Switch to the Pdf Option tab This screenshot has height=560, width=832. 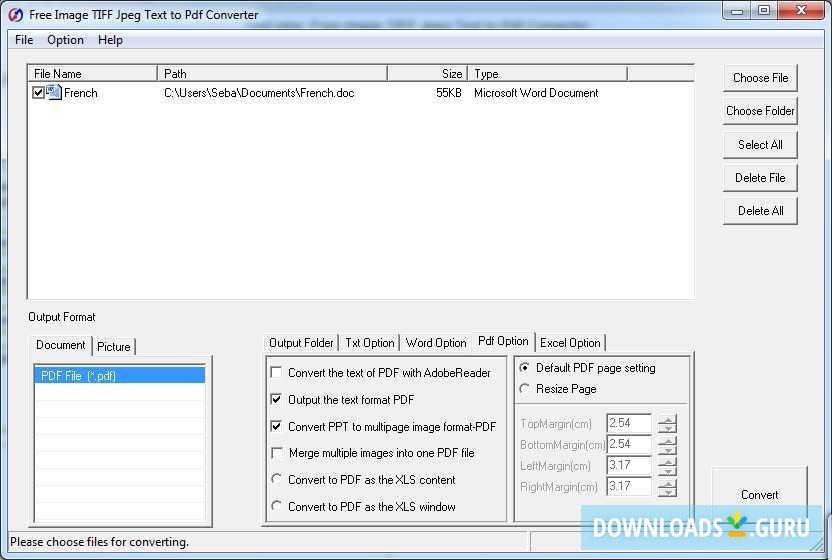503,341
